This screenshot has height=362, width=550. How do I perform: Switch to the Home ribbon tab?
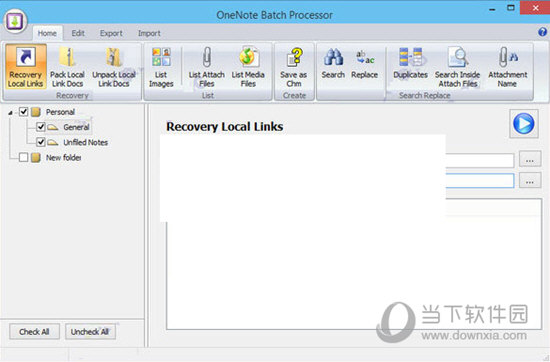(47, 33)
